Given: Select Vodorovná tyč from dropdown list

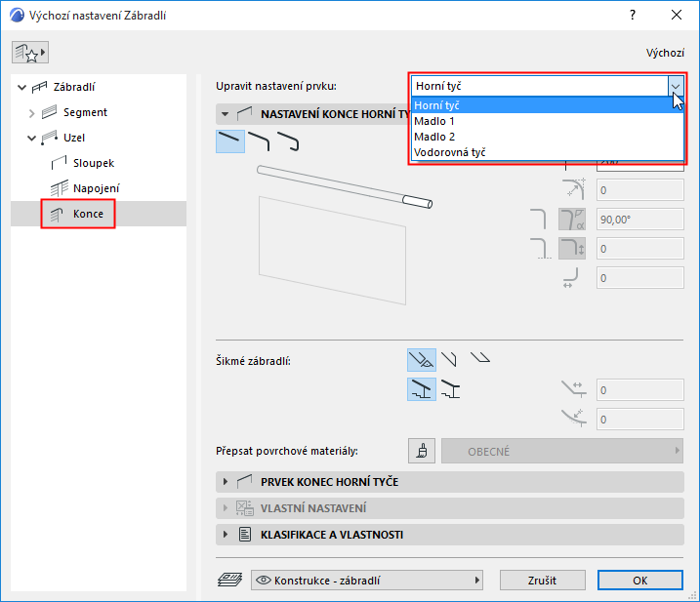Looking at the screenshot, I should [548, 152].
